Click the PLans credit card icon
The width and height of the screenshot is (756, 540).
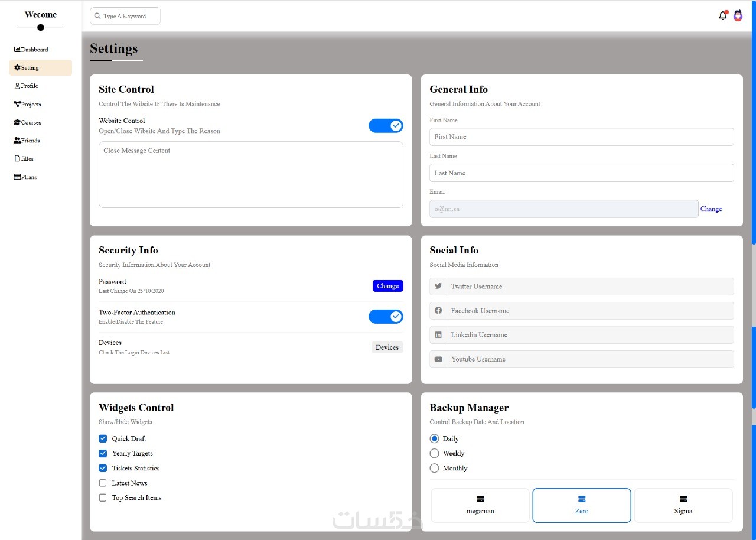click(17, 177)
